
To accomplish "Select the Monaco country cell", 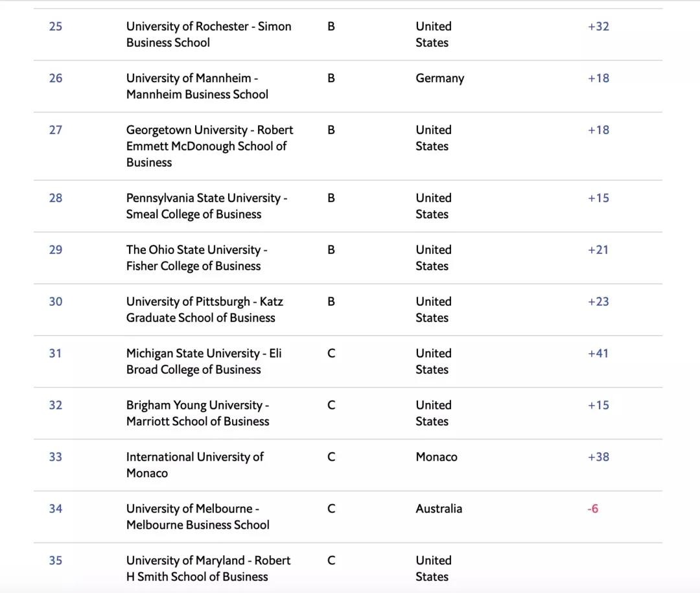I will tap(436, 457).
